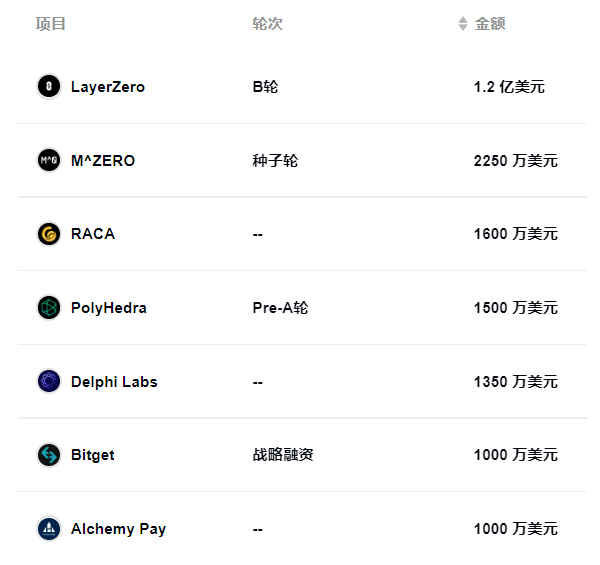Screen dimensions: 600x565
Task: Open the LayerZero project link
Action: pos(108,87)
